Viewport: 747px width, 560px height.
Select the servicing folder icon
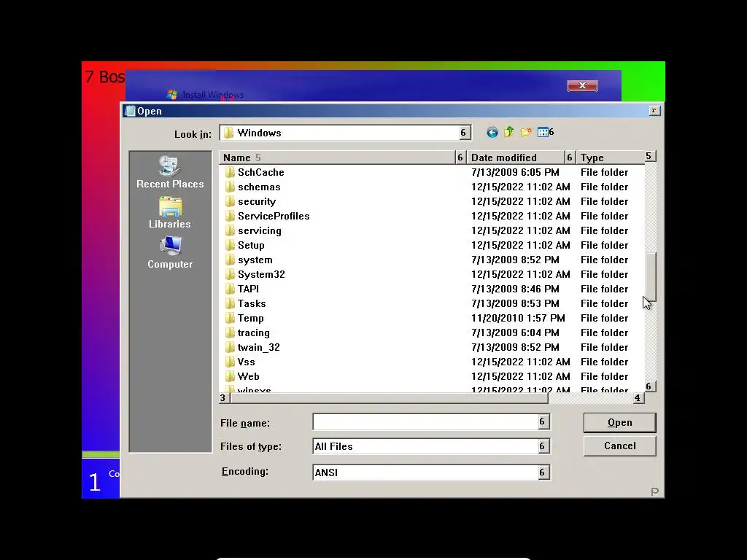click(x=230, y=230)
